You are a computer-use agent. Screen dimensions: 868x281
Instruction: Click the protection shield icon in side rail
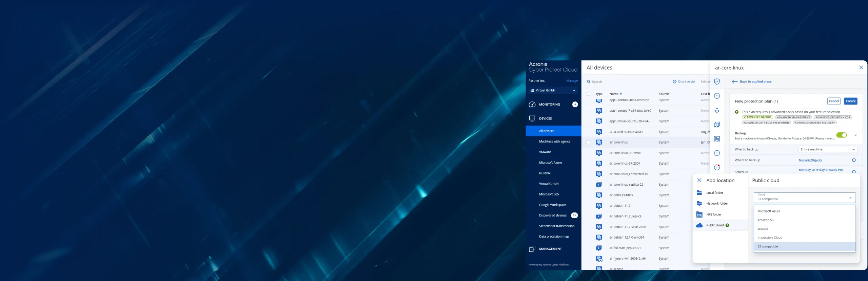(717, 81)
